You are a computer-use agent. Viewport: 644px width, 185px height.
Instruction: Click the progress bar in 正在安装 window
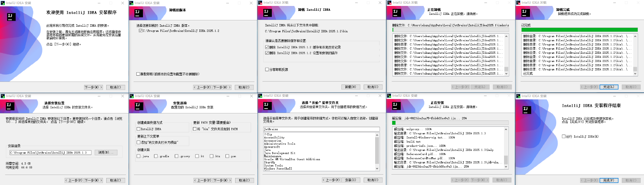(x=450, y=123)
